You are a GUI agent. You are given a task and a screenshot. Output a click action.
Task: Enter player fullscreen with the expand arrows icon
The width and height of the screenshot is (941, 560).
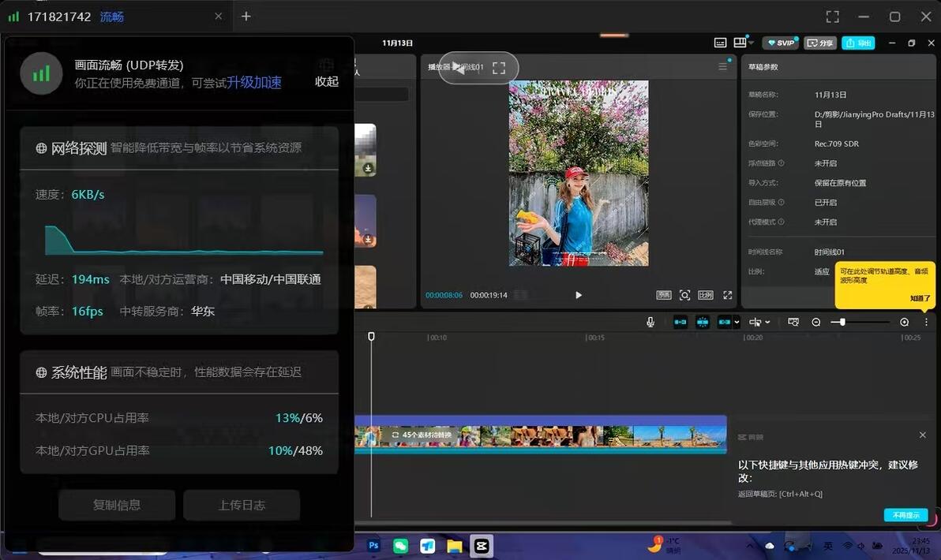tap(727, 295)
